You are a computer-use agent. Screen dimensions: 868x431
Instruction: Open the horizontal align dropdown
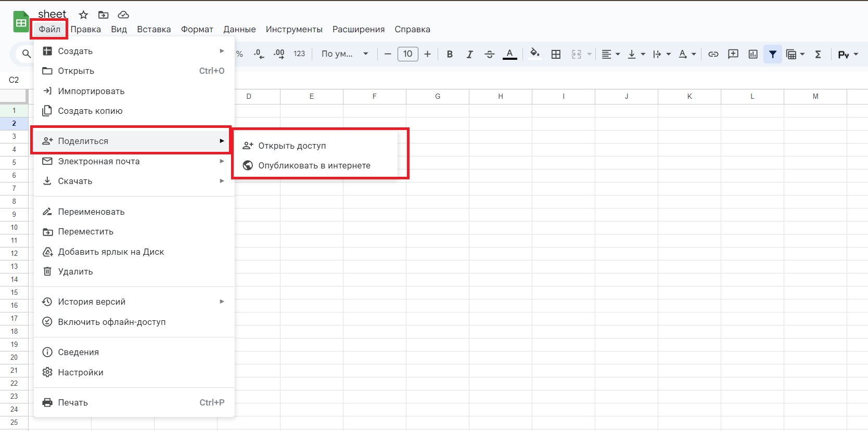[x=610, y=54]
